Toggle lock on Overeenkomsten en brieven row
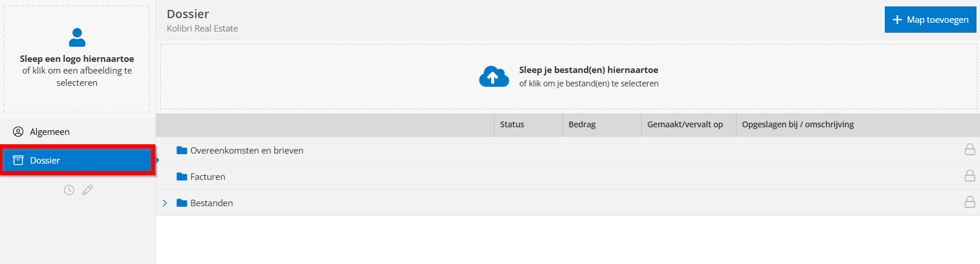Viewport: 980px width, 264px height. [969, 150]
